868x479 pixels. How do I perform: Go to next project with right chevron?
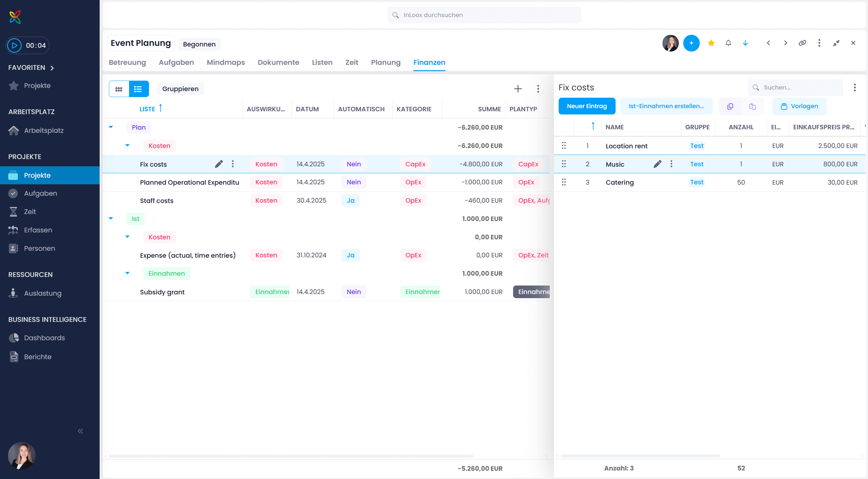pos(785,43)
